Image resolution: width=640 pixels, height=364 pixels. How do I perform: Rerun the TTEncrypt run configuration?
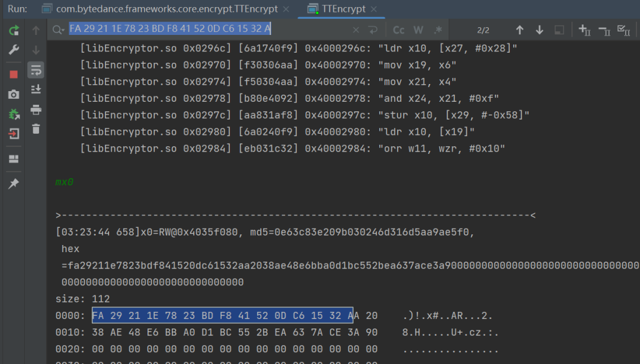14,30
